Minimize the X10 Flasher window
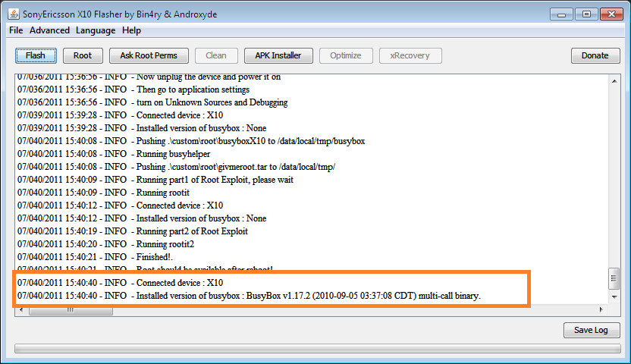 [x=561, y=14]
